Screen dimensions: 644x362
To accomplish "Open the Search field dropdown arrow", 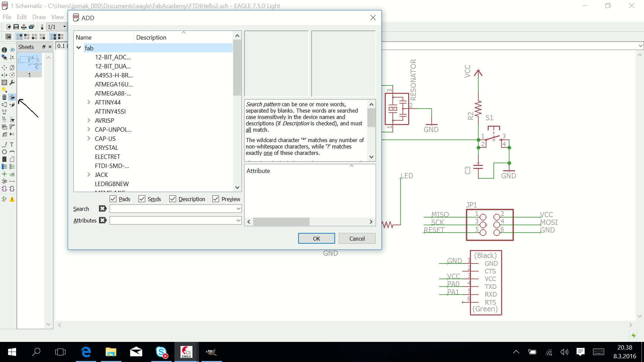I will pyautogui.click(x=238, y=208).
